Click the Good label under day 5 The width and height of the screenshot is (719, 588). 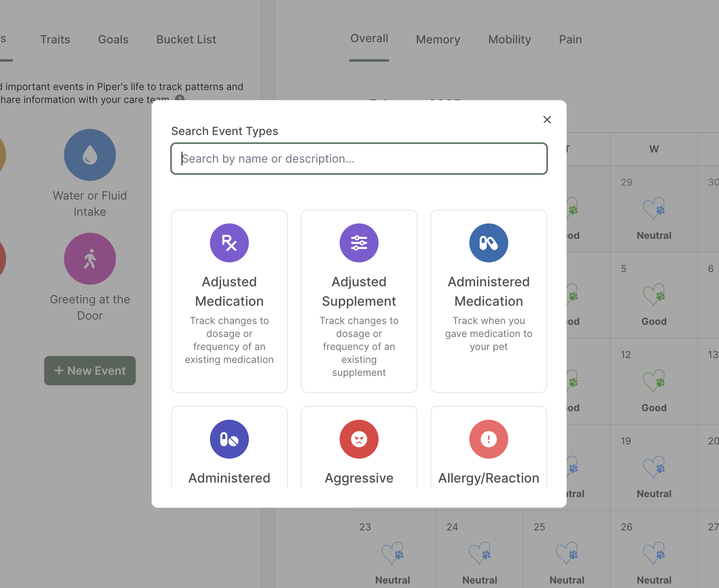tap(654, 322)
